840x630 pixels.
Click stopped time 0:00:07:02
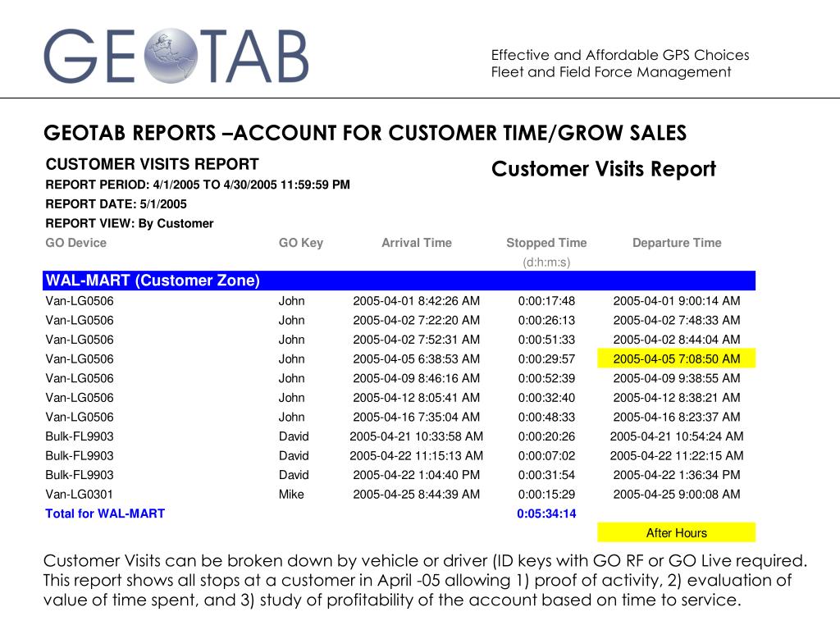[x=546, y=455]
